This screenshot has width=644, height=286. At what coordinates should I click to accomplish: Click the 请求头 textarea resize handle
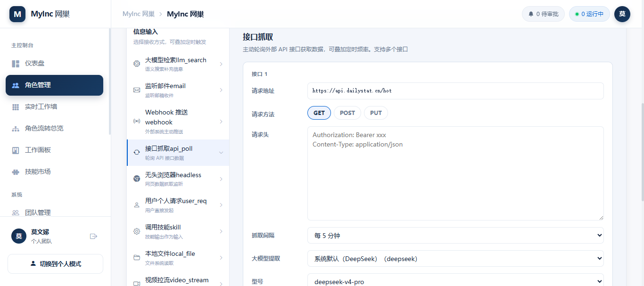coord(601,217)
